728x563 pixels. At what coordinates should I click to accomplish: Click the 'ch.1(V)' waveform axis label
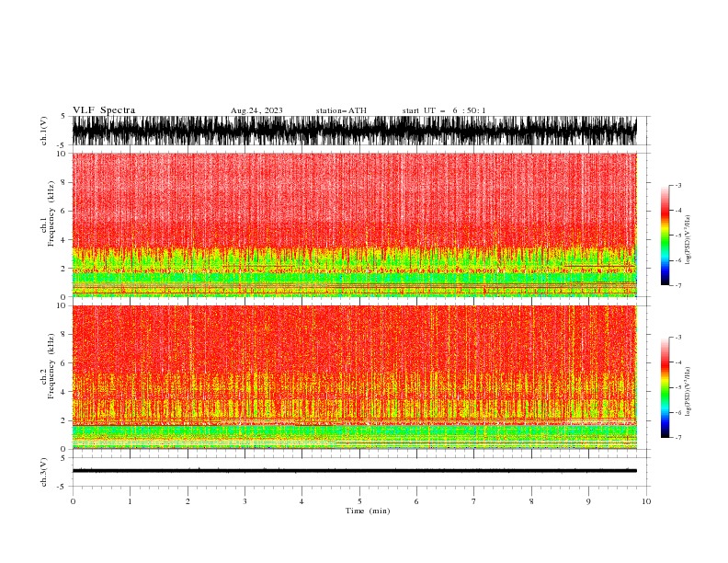[44, 131]
